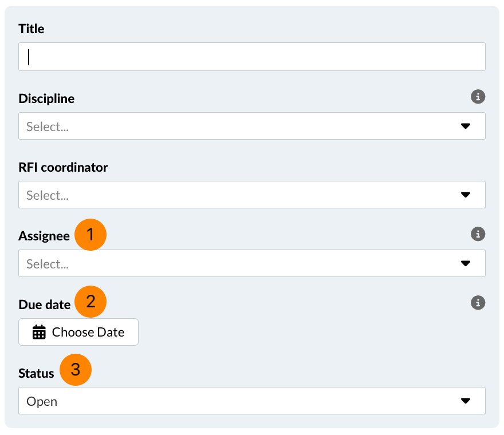Click the Discipline label text
The image size is (504, 435).
[46, 98]
